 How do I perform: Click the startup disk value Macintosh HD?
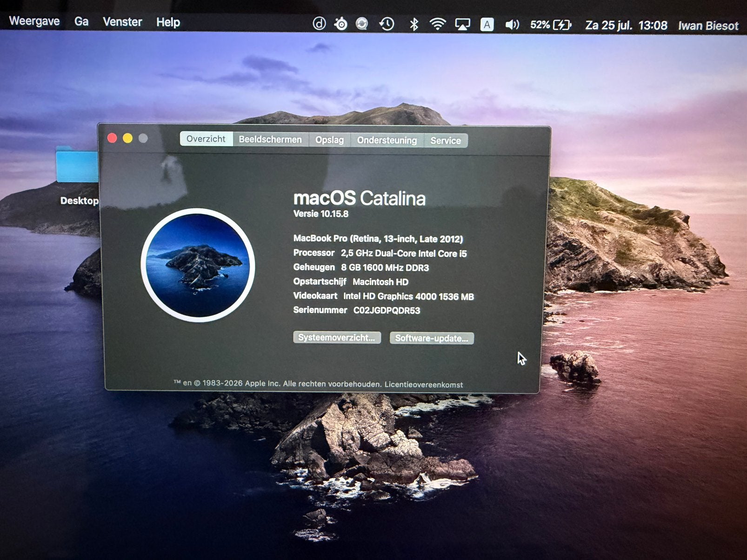[380, 282]
